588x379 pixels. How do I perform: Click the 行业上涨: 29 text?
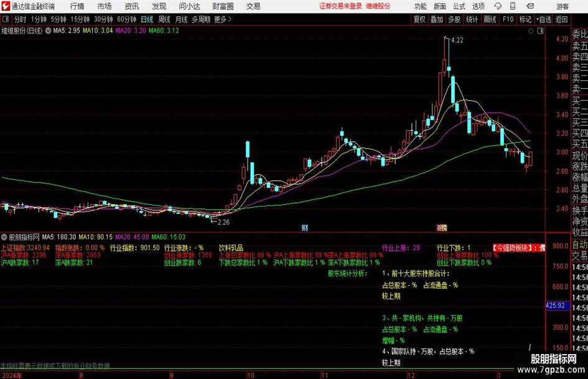click(401, 248)
